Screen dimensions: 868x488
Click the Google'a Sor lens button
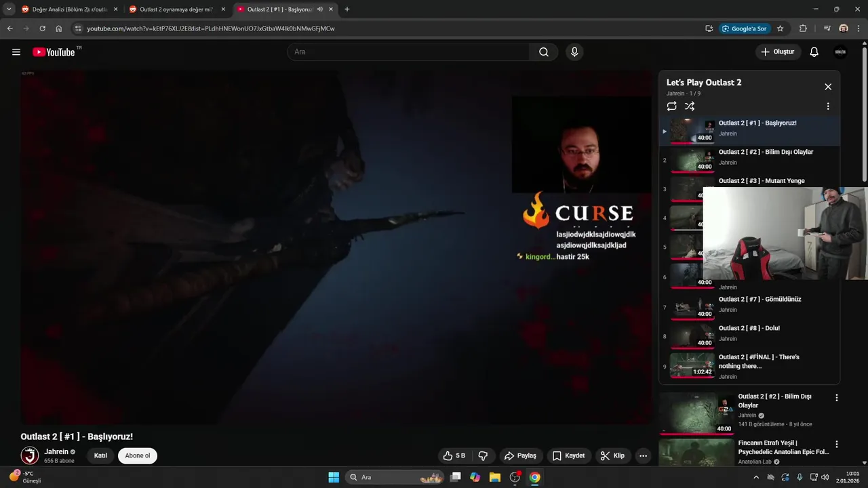(744, 28)
